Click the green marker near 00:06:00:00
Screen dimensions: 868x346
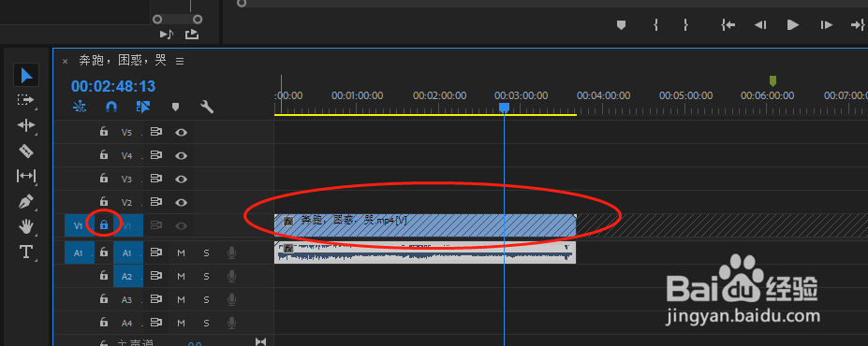point(772,81)
